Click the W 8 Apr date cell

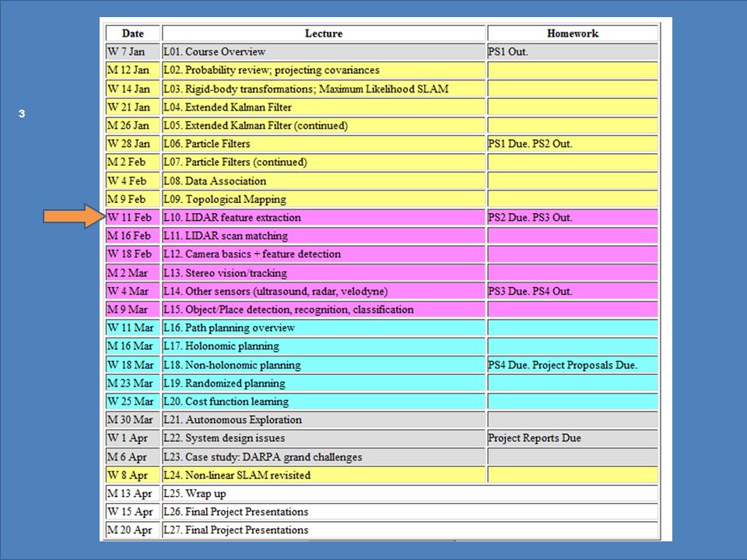(x=132, y=475)
